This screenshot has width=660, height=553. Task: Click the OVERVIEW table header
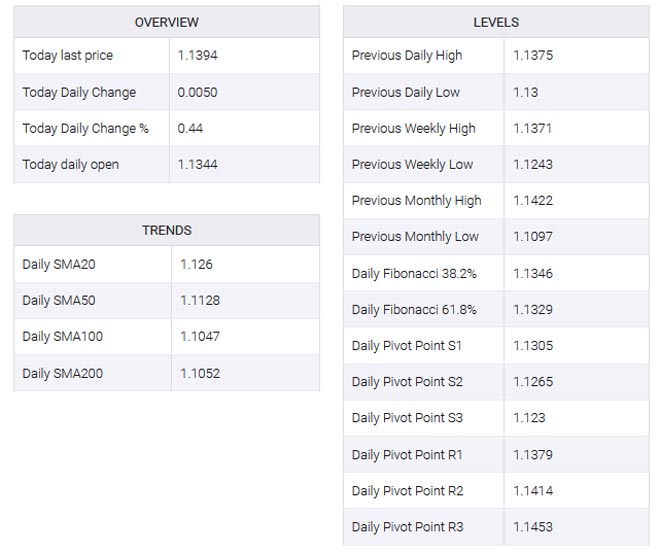tap(166, 22)
